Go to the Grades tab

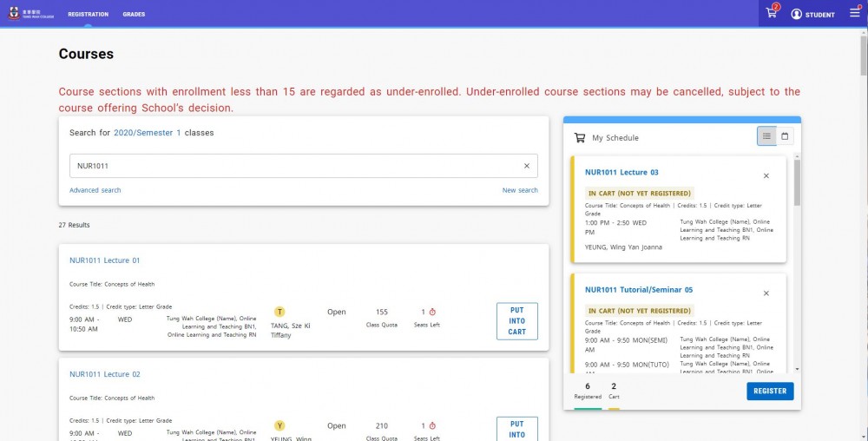pyautogui.click(x=134, y=15)
